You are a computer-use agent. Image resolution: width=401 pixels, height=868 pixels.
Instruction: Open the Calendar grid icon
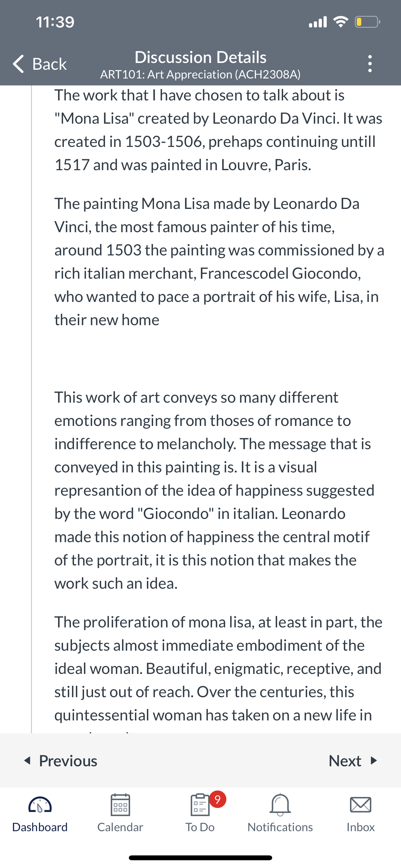[x=120, y=805]
